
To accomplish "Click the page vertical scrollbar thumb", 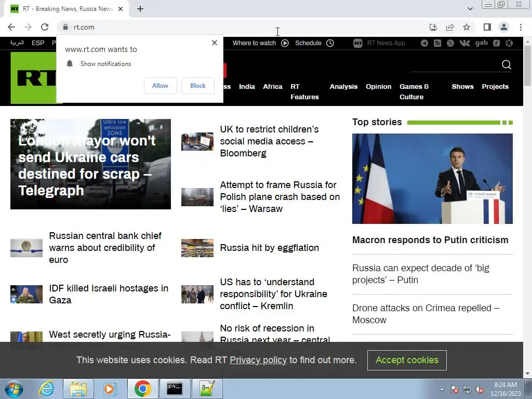I will tap(527, 65).
